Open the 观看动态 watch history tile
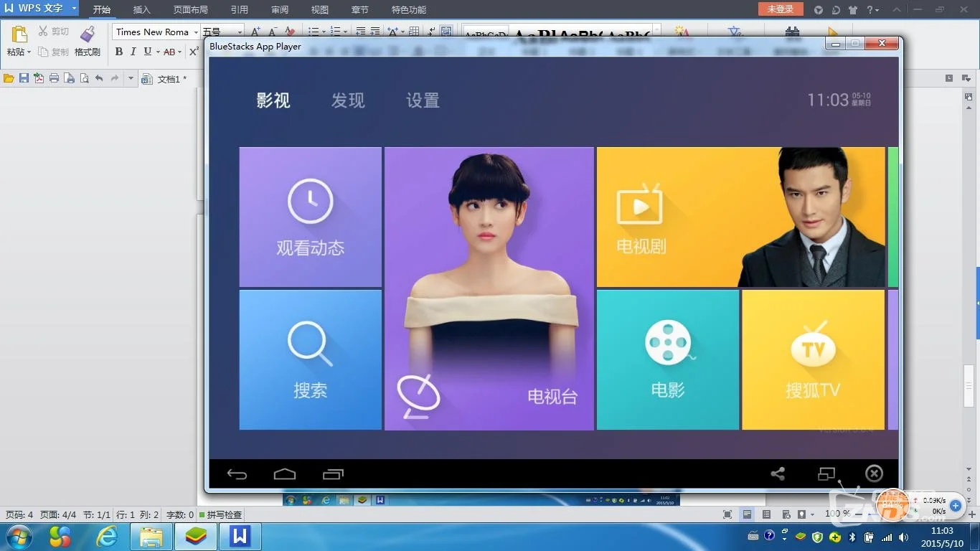980x551 pixels. pos(310,217)
